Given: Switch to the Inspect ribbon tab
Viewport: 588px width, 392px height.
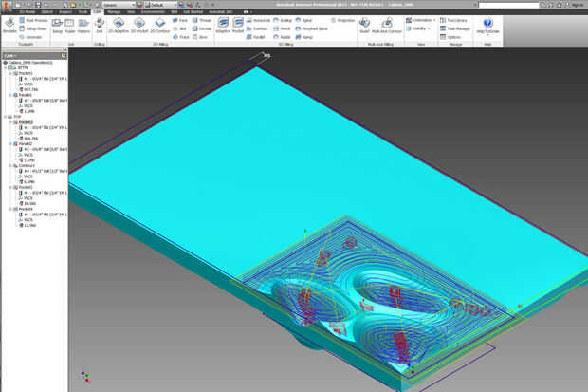Looking at the screenshot, I should [x=65, y=12].
